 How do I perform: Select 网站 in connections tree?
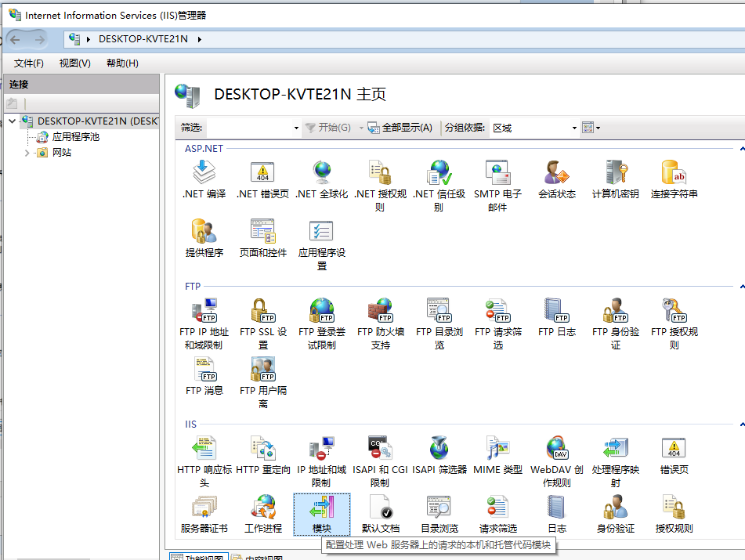coord(62,153)
